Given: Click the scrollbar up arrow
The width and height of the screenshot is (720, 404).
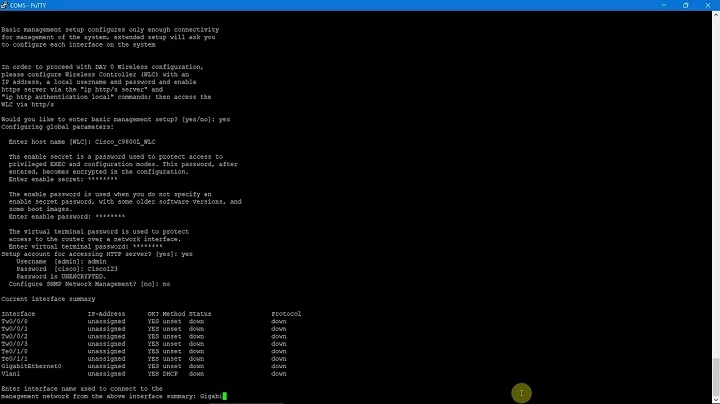Looking at the screenshot, I should [716, 15].
